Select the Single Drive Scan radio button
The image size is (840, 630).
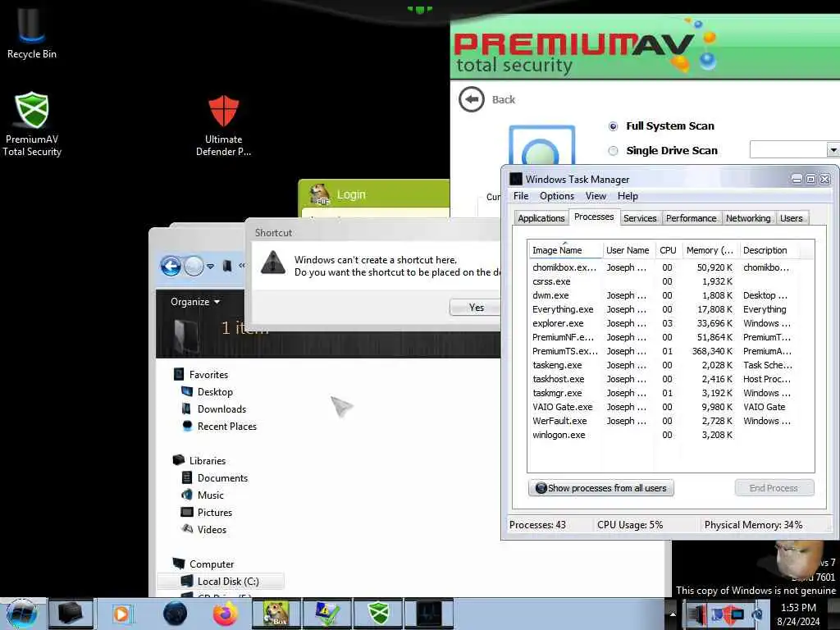[614, 151]
